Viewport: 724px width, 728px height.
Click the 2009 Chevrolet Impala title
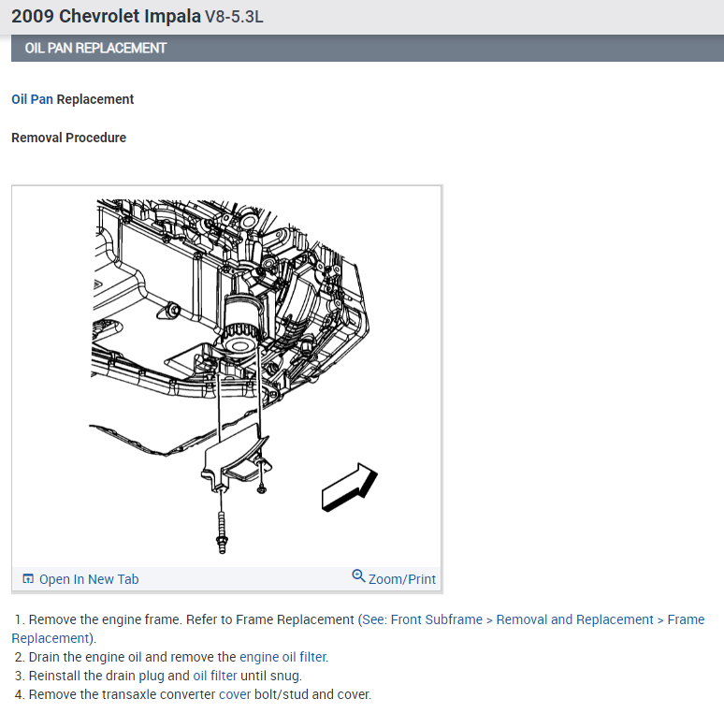coord(106,16)
